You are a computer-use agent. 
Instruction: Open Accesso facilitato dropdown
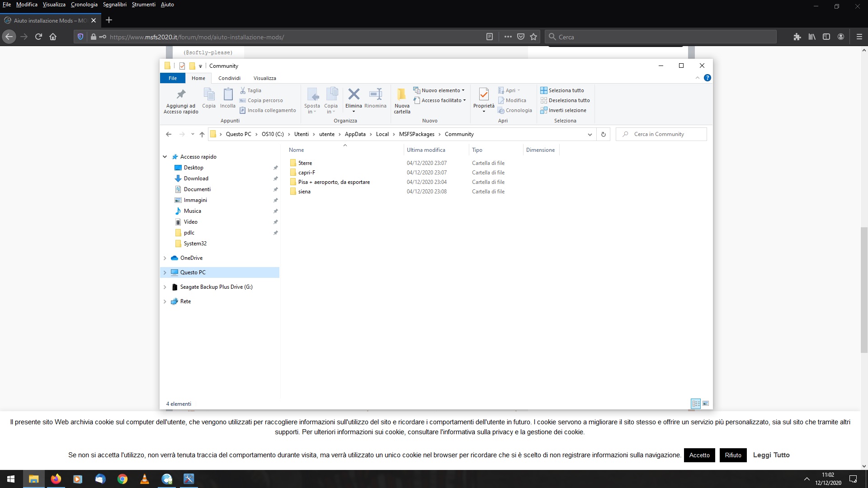(440, 100)
